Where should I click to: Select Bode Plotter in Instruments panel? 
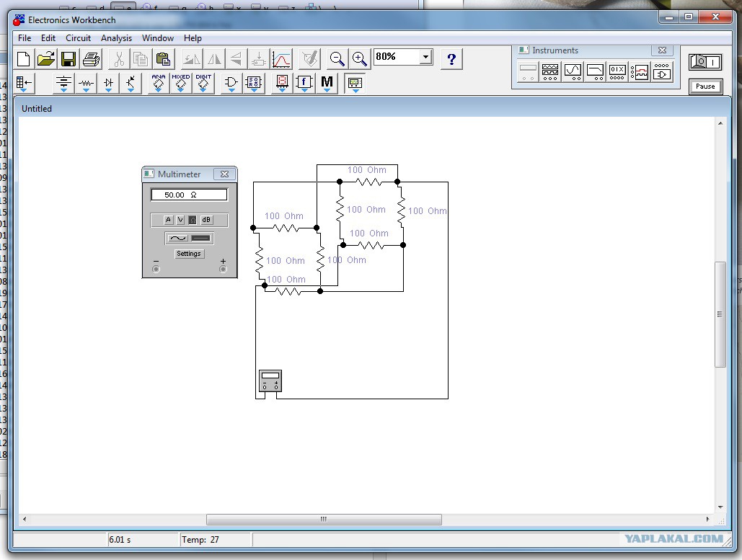tap(595, 72)
